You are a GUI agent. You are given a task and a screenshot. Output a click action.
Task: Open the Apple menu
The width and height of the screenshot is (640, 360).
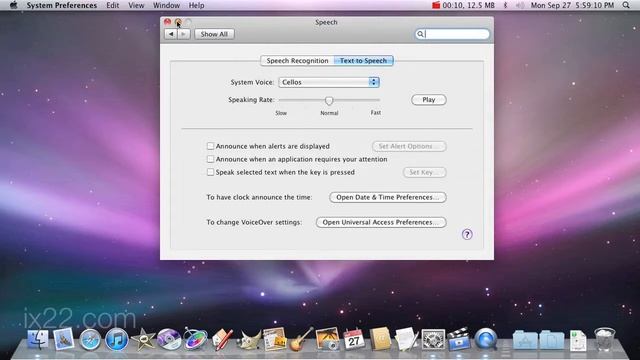pyautogui.click(x=13, y=5)
